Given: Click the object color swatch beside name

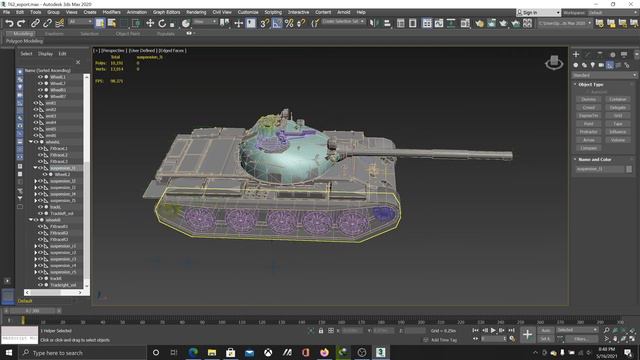Looking at the screenshot, I should point(629,169).
